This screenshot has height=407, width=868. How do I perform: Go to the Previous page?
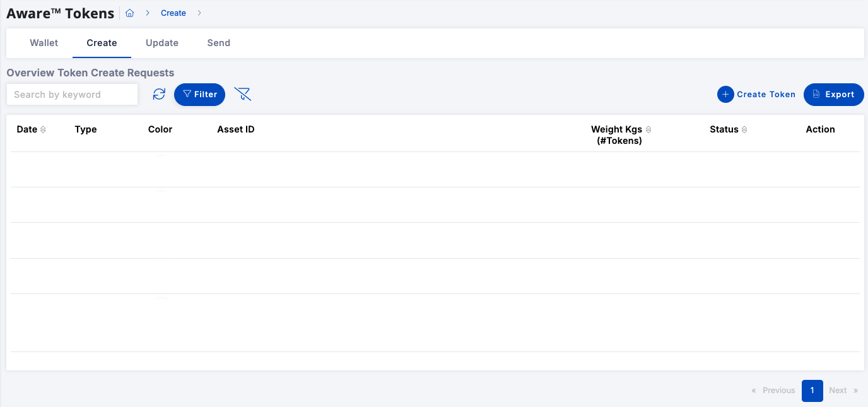click(774, 391)
